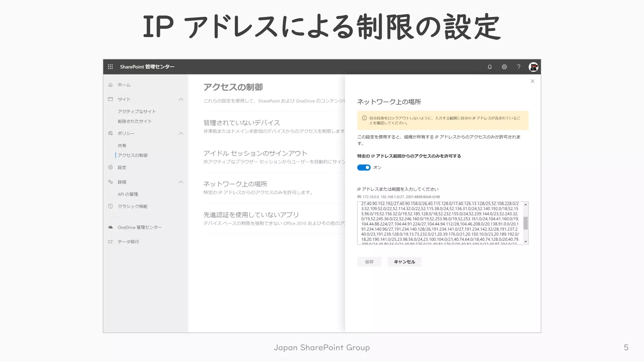Viewport: 644px width, 362px height.
Task: Open アイドル セッションのサインアウト setting
Action: (255, 153)
